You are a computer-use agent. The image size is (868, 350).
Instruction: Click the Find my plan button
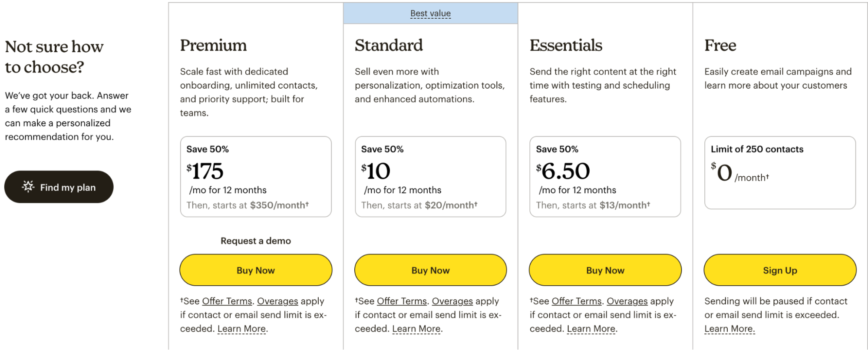59,187
